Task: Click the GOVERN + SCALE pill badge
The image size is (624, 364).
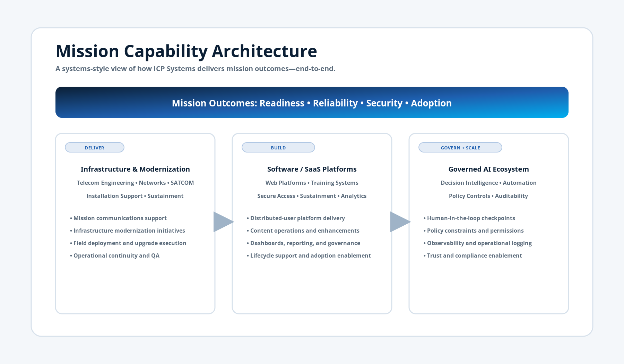Action: 460,147
